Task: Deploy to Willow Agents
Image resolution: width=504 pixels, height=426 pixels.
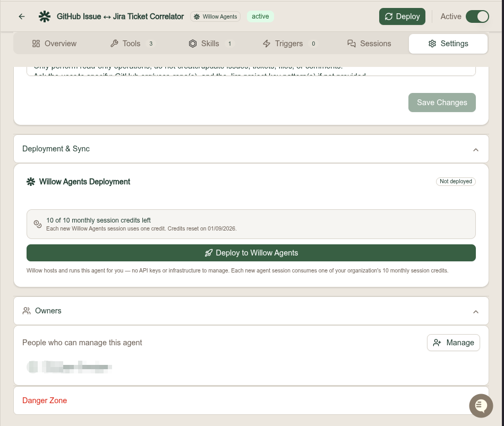Action: pos(251,253)
